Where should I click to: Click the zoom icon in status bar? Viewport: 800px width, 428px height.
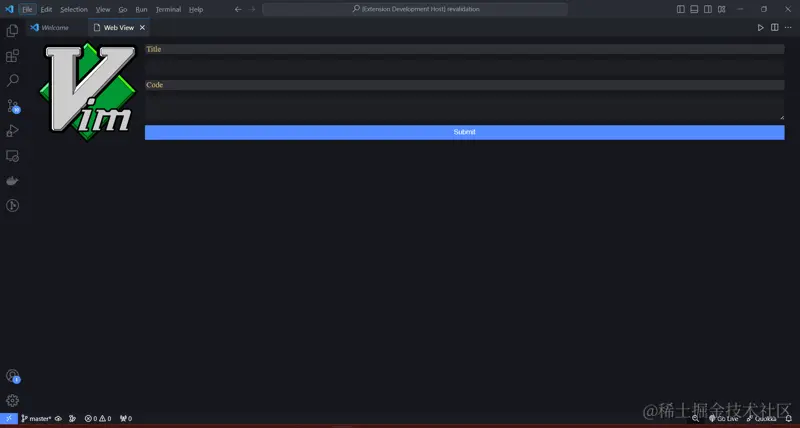[695, 418]
